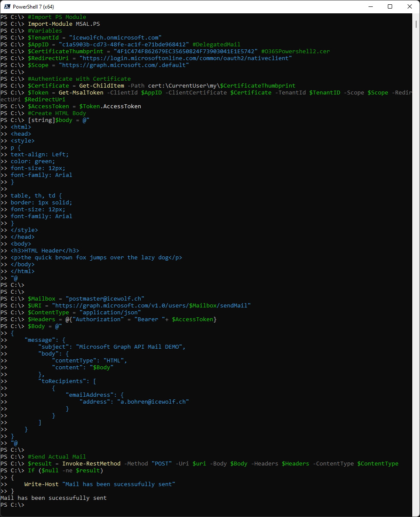The width and height of the screenshot is (420, 517).
Task: Click the "#Create HTML Body" comment
Action: pyautogui.click(x=57, y=113)
